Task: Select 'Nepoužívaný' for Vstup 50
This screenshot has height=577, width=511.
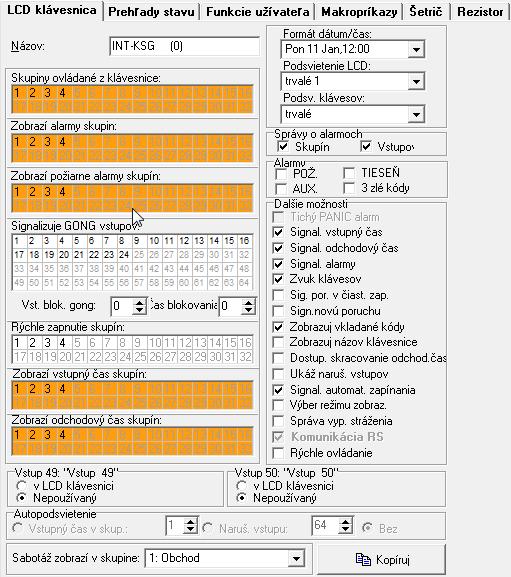Action: coord(241,498)
